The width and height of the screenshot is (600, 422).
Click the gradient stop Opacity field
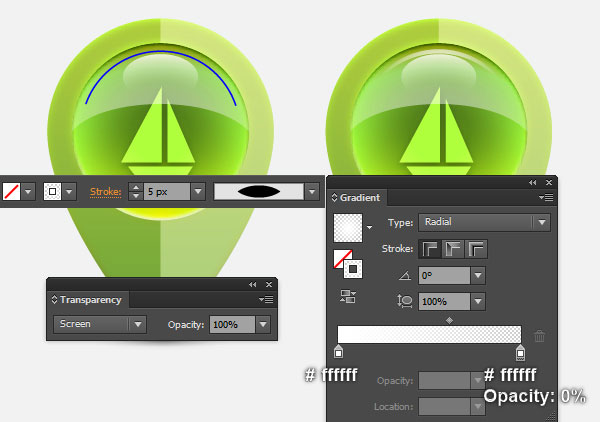click(444, 381)
